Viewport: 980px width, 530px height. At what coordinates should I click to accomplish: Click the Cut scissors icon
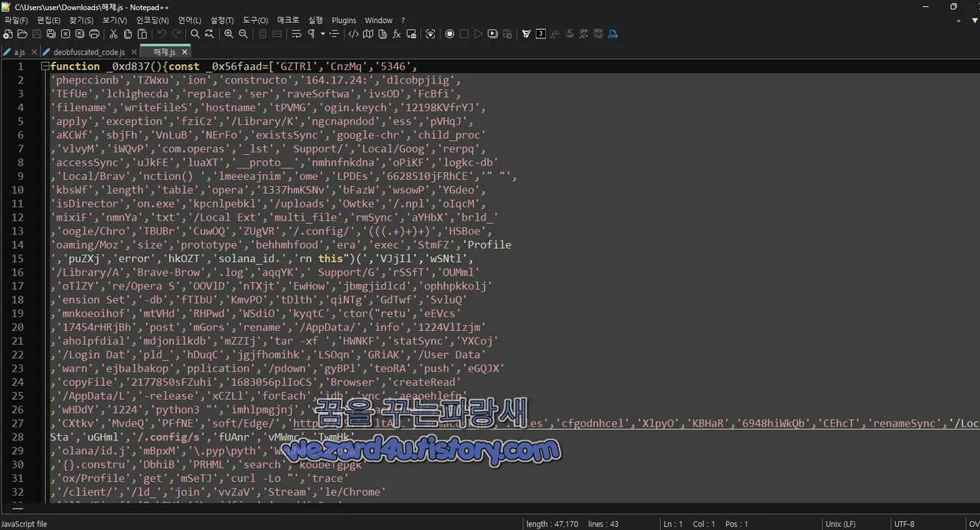tap(113, 34)
